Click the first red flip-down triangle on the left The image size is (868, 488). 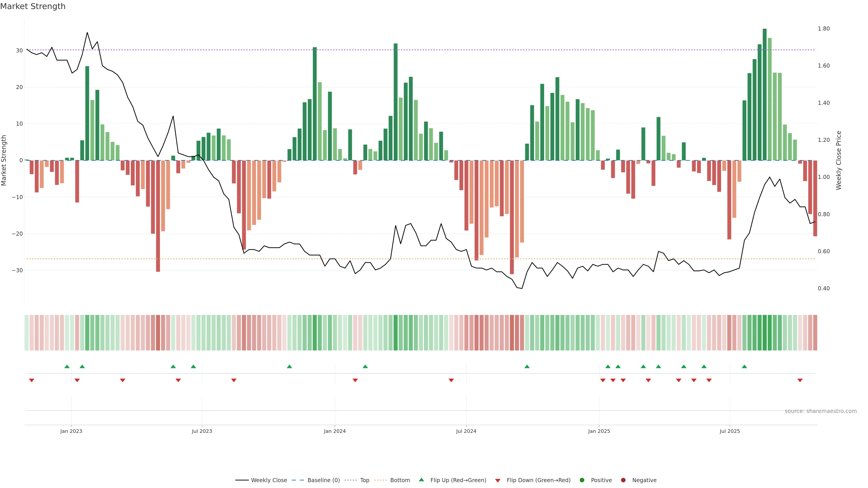(x=32, y=380)
